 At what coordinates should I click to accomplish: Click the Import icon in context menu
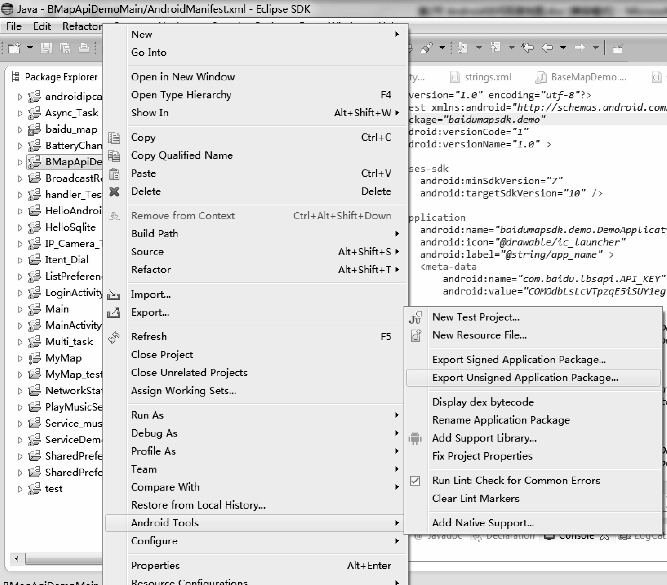pos(114,295)
